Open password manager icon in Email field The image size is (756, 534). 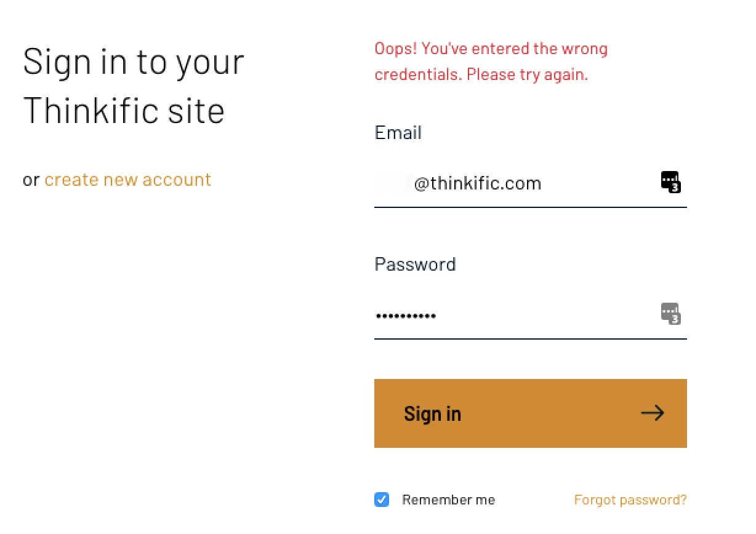click(x=671, y=183)
